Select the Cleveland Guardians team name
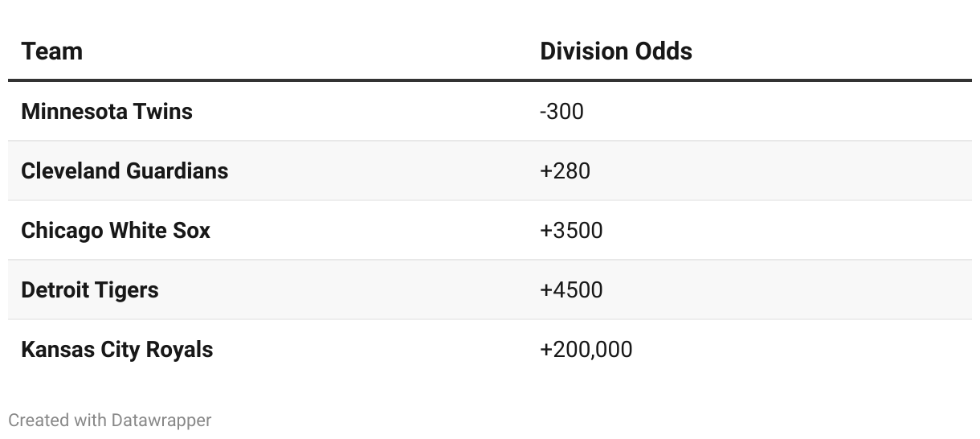Image resolution: width=980 pixels, height=439 pixels. 125,170
